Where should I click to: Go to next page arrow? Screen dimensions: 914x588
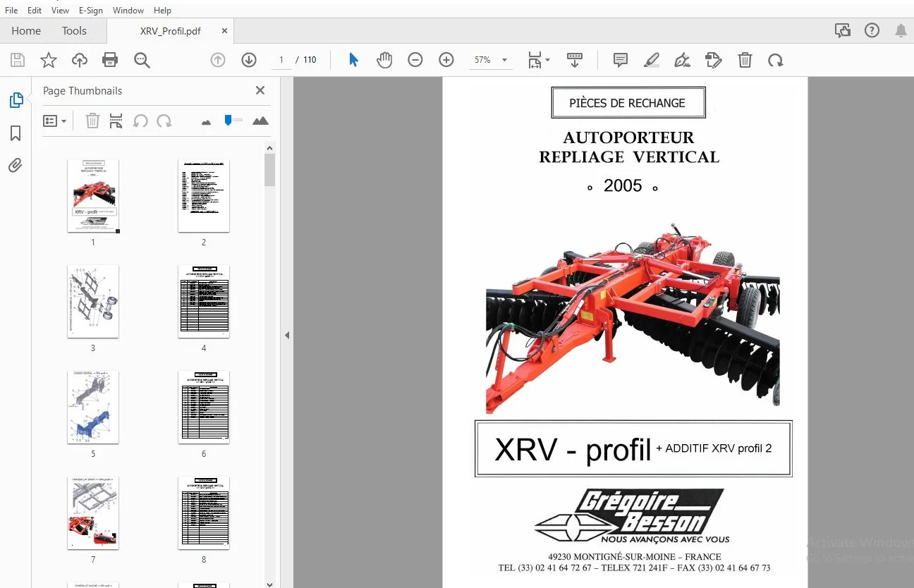point(249,60)
